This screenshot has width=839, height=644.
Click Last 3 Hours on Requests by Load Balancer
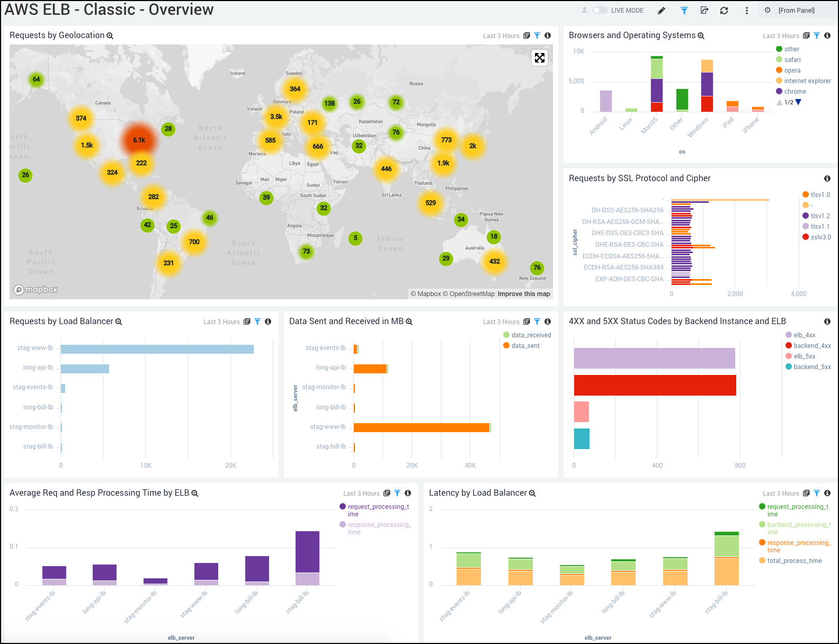coord(221,322)
